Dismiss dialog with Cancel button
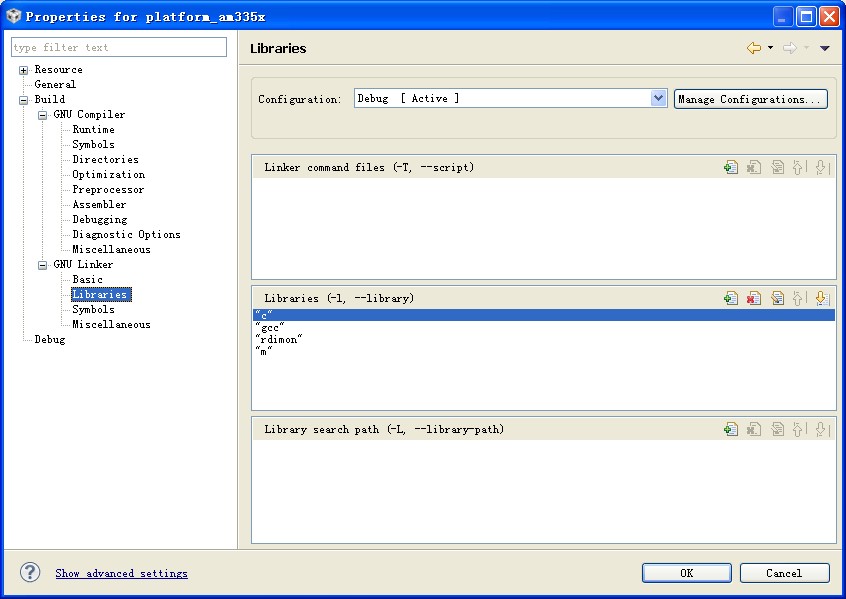This screenshot has height=599, width=846. [x=784, y=573]
